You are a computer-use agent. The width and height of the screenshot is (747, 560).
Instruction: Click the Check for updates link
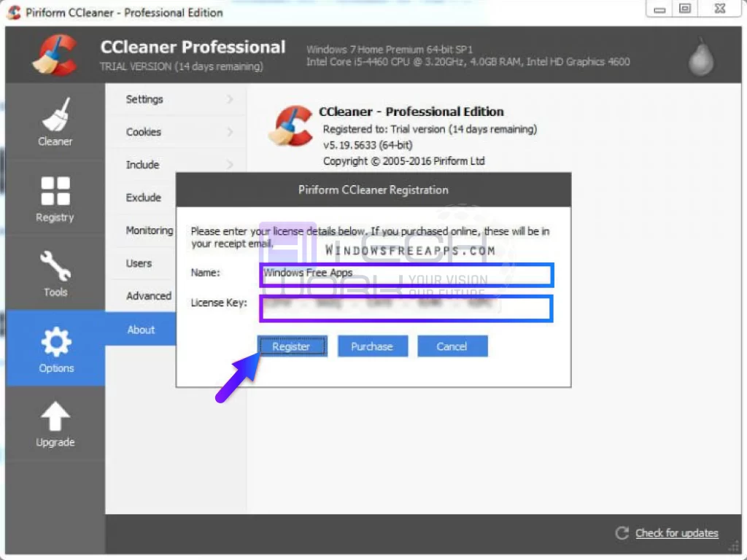tap(676, 533)
